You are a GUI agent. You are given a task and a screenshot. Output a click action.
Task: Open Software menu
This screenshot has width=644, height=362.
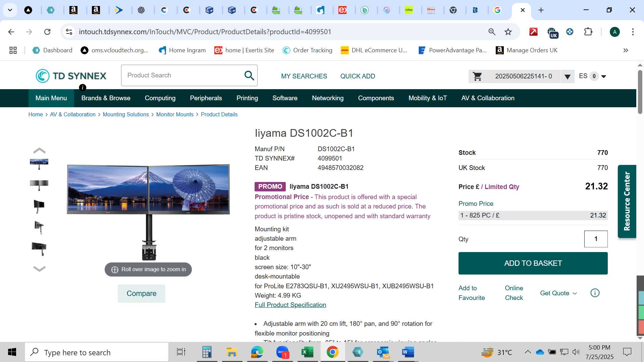[x=285, y=98]
